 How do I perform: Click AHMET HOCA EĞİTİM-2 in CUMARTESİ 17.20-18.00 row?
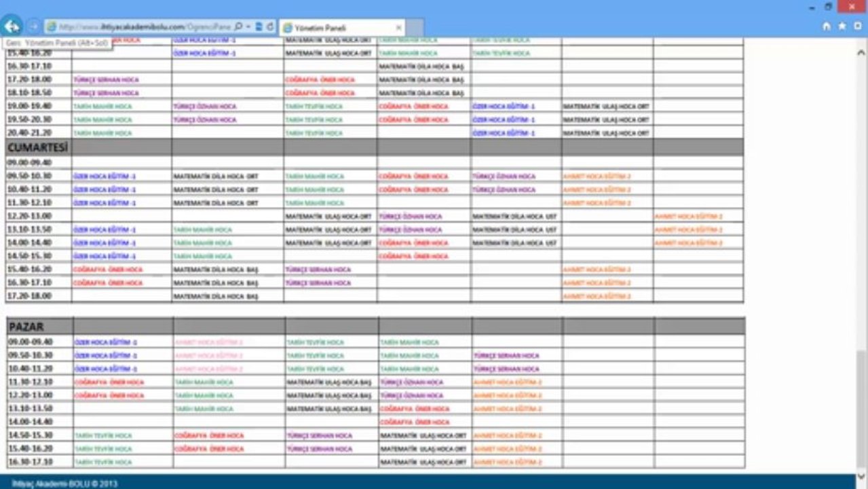597,297
